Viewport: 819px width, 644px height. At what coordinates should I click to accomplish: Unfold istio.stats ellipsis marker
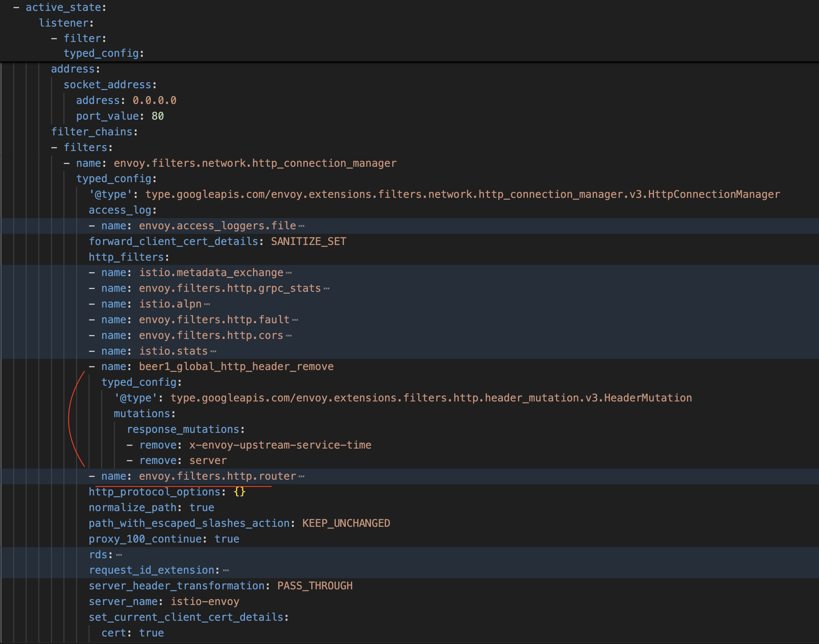pos(213,351)
